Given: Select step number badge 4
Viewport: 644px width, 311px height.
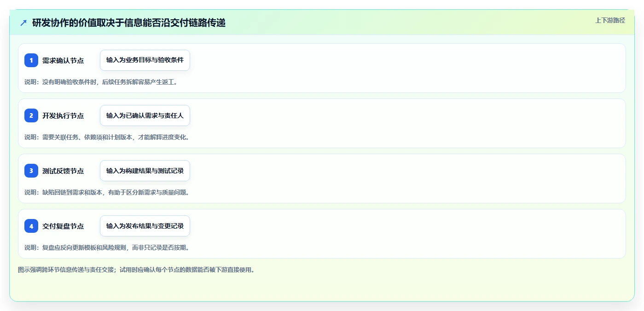Looking at the screenshot, I should point(31,226).
